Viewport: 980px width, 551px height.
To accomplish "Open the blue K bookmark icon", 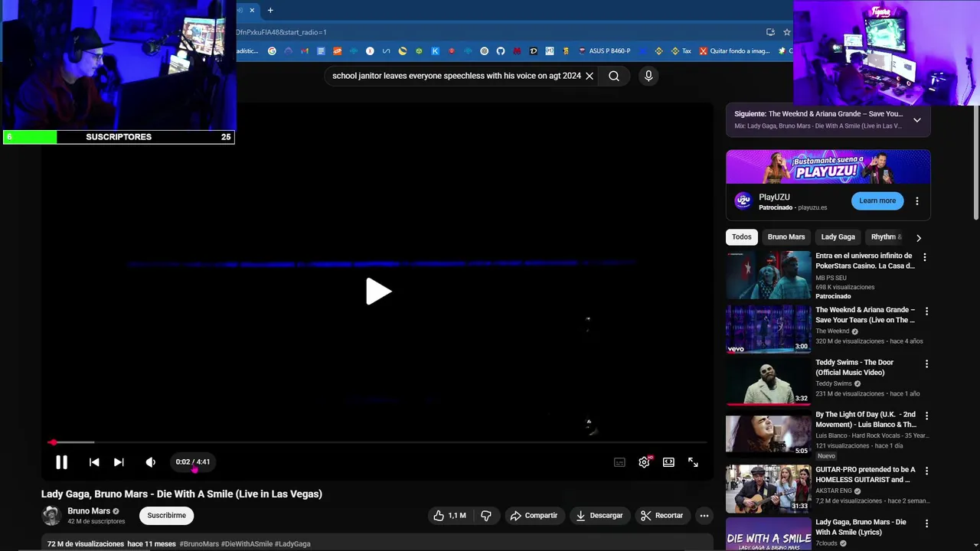I will point(436,51).
